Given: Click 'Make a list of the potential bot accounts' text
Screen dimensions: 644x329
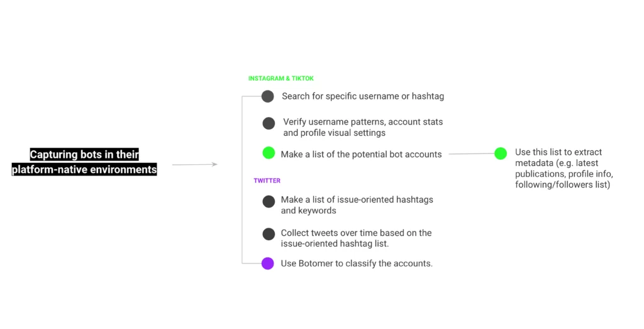Looking at the screenshot, I should click(x=362, y=155).
